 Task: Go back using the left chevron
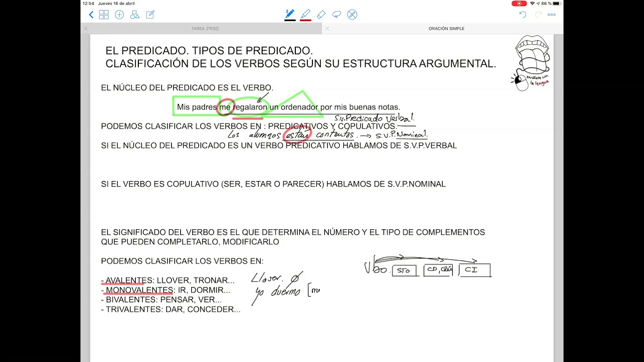[91, 15]
